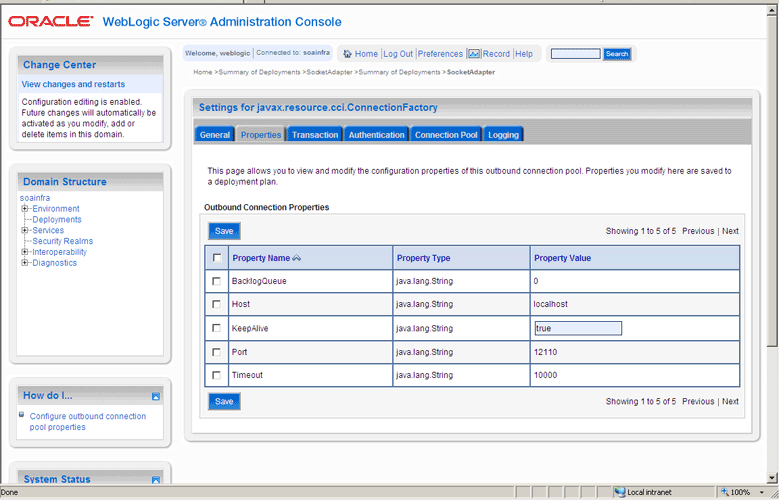Check the Port row checkbox

coord(216,352)
